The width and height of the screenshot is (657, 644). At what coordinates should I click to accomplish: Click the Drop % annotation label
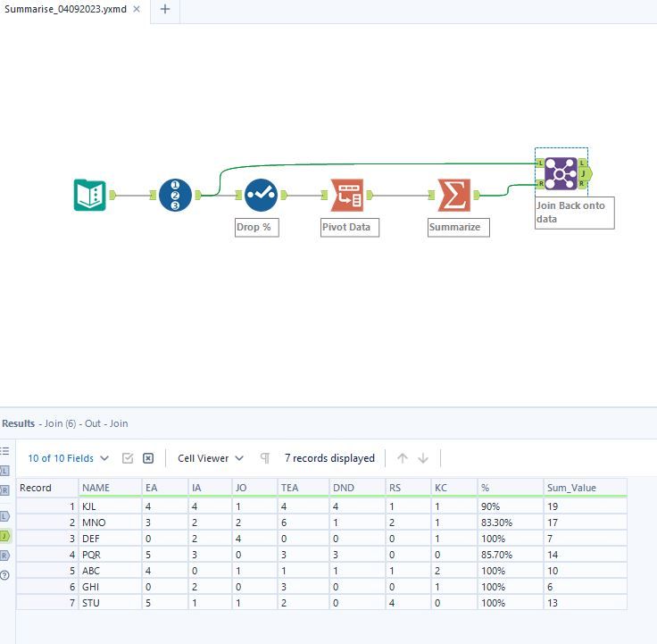pyautogui.click(x=256, y=227)
